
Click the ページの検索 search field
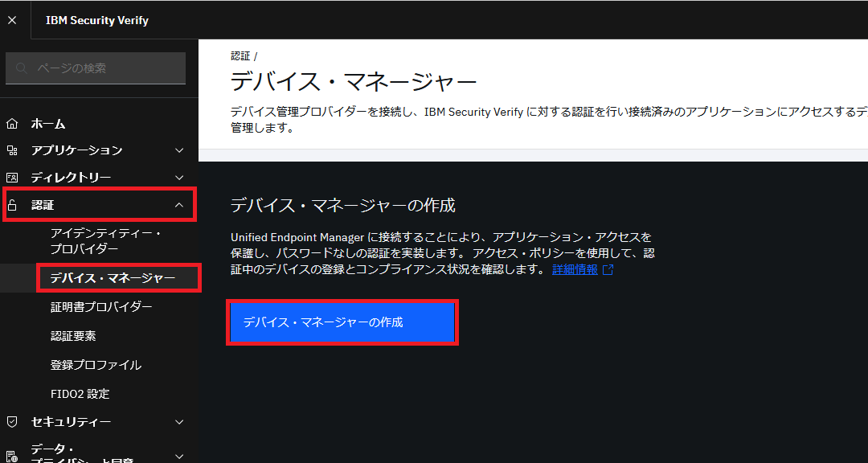(x=95, y=68)
